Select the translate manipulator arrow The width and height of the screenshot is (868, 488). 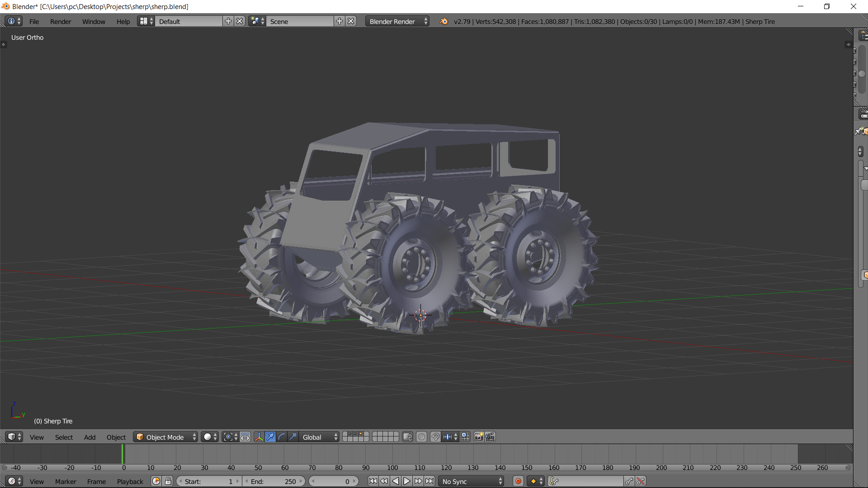pos(270,437)
